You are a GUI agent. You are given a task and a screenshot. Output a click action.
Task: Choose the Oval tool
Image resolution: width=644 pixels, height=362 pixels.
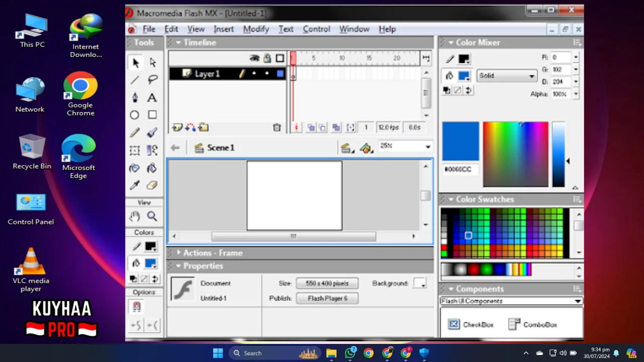coord(135,115)
